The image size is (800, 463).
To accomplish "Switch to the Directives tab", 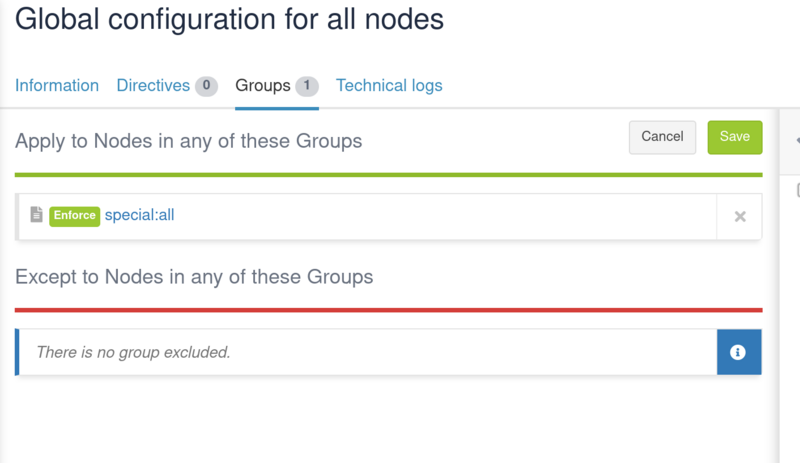I will click(x=153, y=85).
